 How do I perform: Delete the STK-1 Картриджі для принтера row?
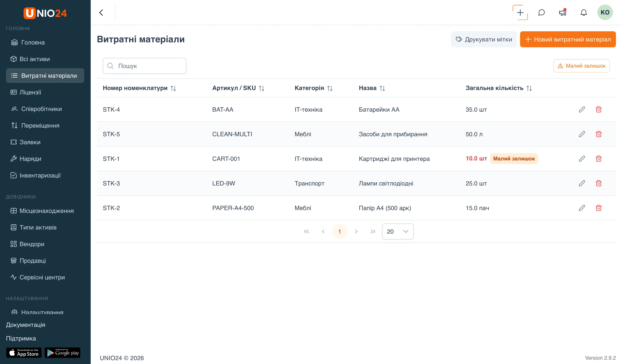pyautogui.click(x=598, y=158)
